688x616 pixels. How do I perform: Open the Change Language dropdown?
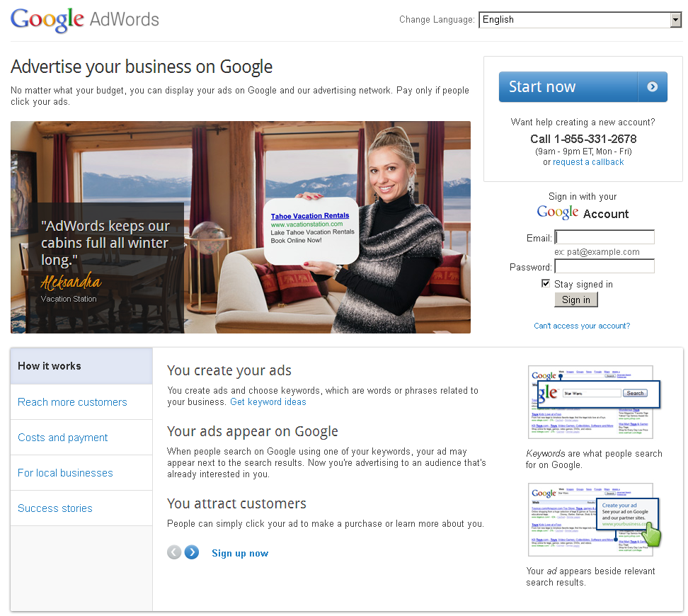point(580,20)
